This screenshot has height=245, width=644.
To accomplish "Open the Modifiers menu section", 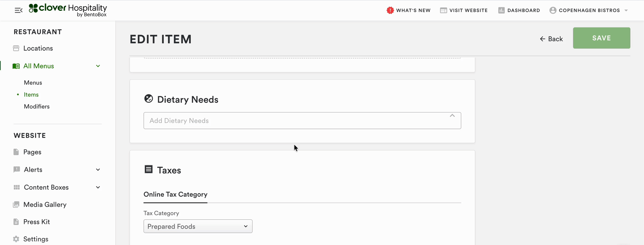I will point(37,107).
